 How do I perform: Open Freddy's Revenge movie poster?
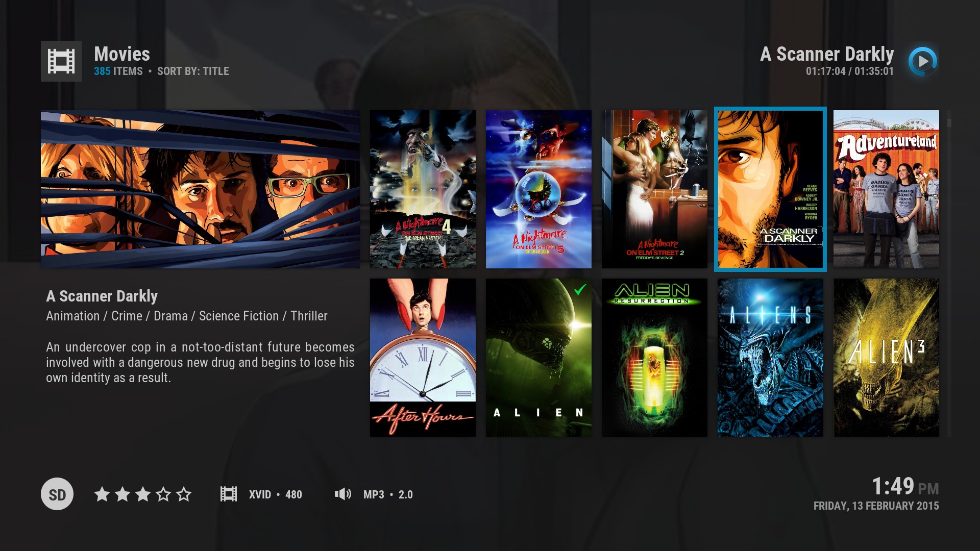[654, 189]
